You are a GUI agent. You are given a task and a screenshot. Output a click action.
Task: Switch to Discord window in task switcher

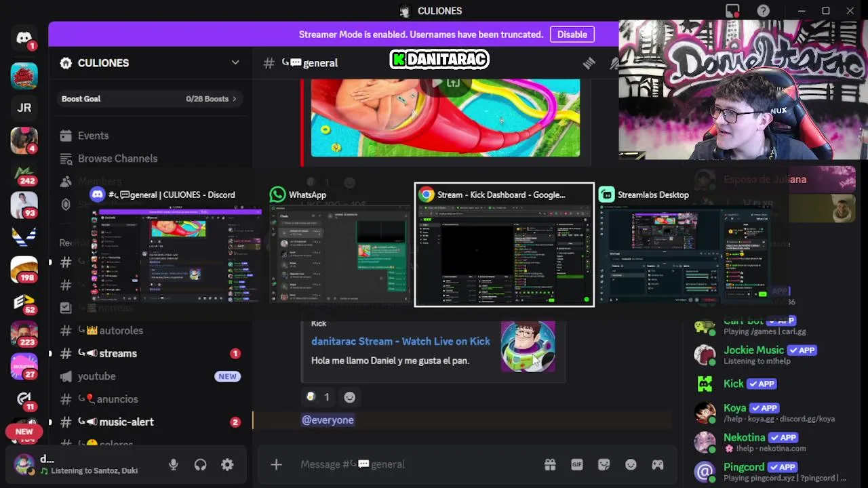[x=176, y=246]
